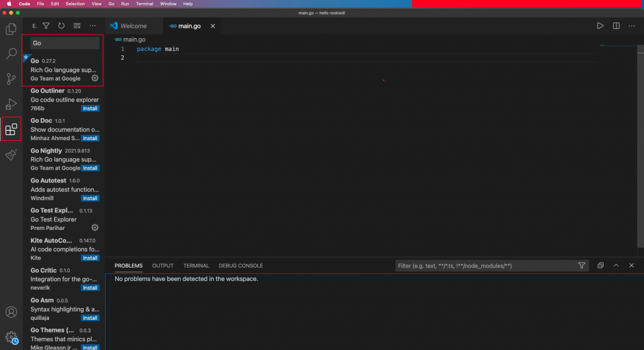Click main.go in the breadcrumb
This screenshot has height=350, width=644.
135,40
